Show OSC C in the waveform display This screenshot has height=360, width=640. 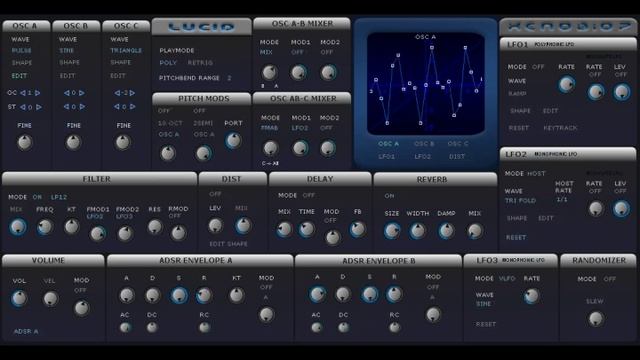point(458,144)
